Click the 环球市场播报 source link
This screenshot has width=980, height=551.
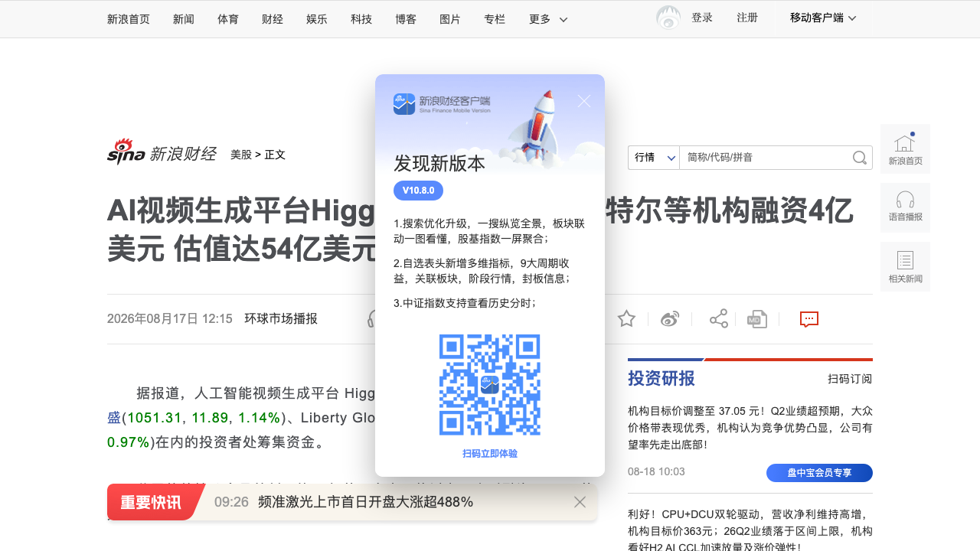point(281,319)
